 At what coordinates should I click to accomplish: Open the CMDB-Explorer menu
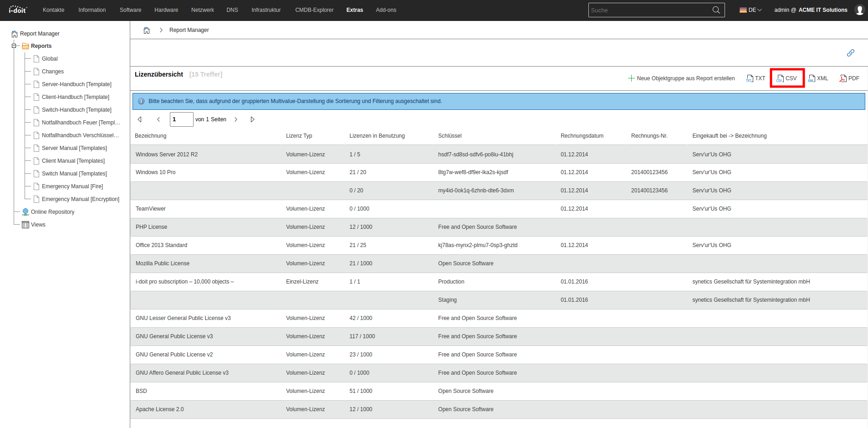(314, 10)
